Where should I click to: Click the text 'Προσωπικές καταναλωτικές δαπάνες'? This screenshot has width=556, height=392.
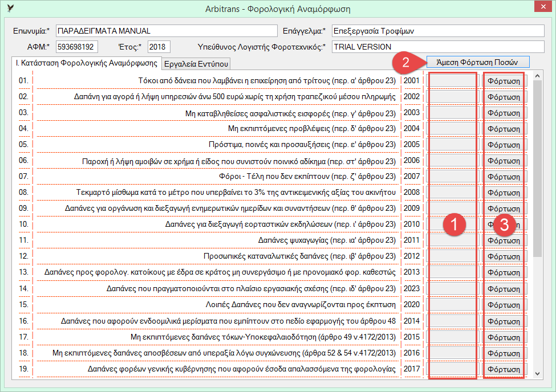pos(266,256)
